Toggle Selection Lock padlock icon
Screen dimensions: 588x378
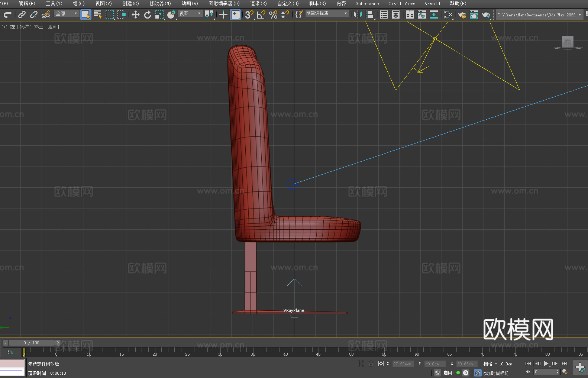pos(371,364)
